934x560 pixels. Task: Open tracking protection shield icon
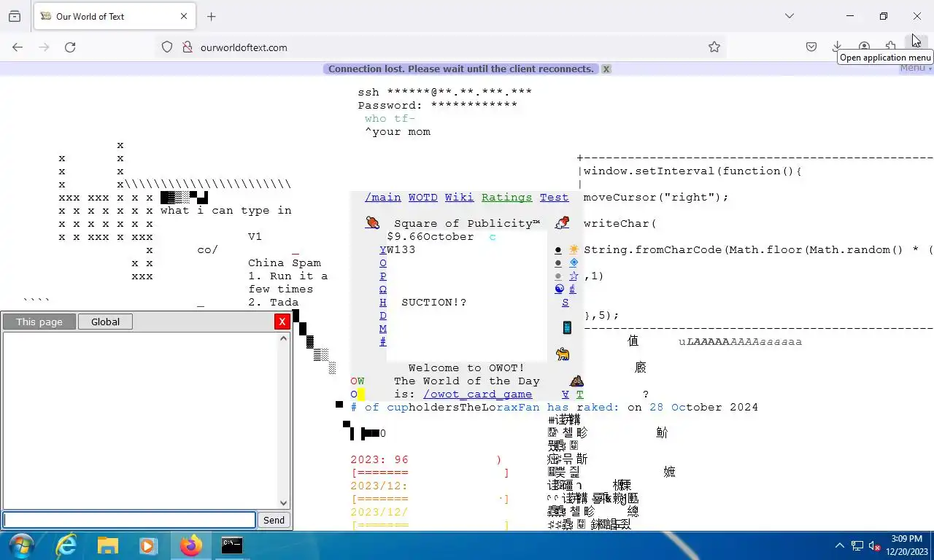coord(167,47)
